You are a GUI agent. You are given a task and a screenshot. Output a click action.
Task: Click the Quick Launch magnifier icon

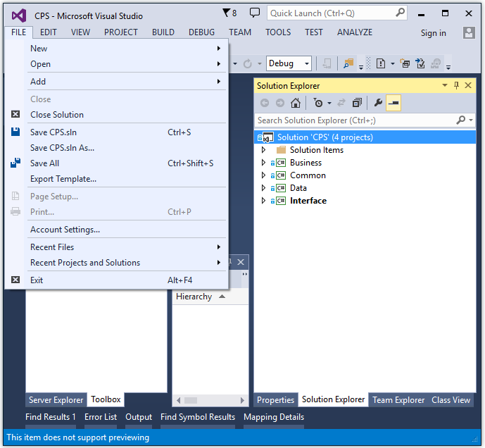400,13
